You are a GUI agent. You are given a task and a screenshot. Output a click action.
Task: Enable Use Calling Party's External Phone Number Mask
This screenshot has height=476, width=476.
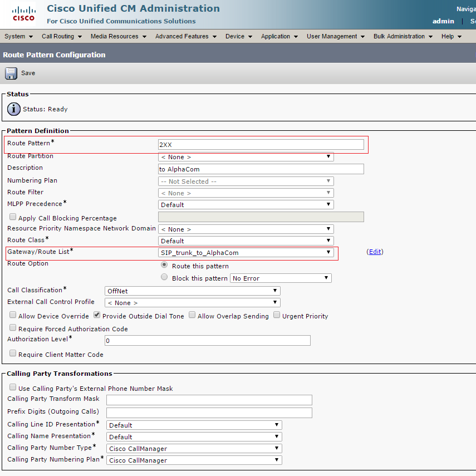coord(13,387)
